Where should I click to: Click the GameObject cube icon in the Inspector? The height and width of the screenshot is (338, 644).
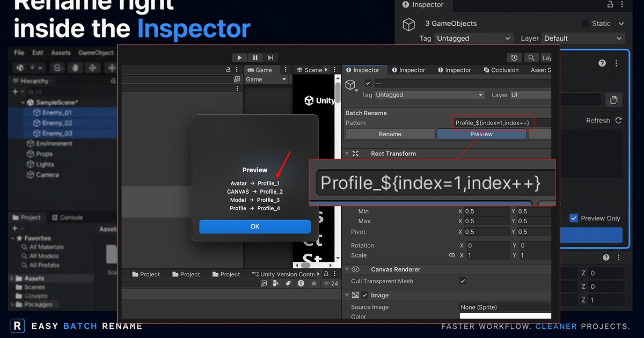tap(350, 85)
